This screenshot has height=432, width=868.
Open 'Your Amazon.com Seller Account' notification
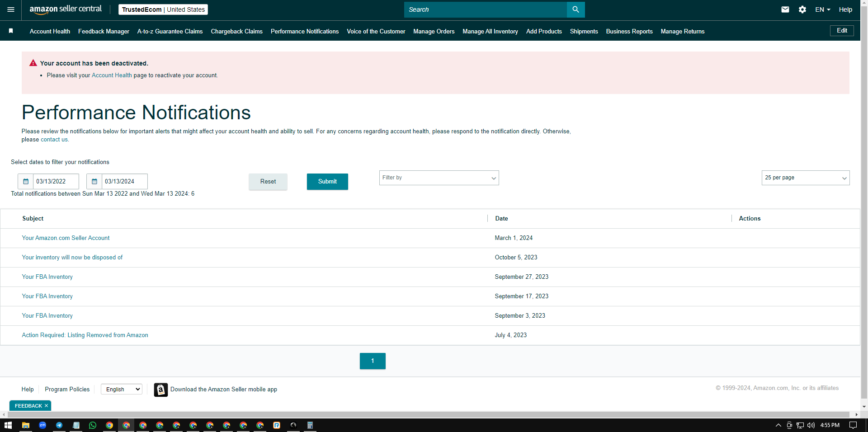coord(66,238)
